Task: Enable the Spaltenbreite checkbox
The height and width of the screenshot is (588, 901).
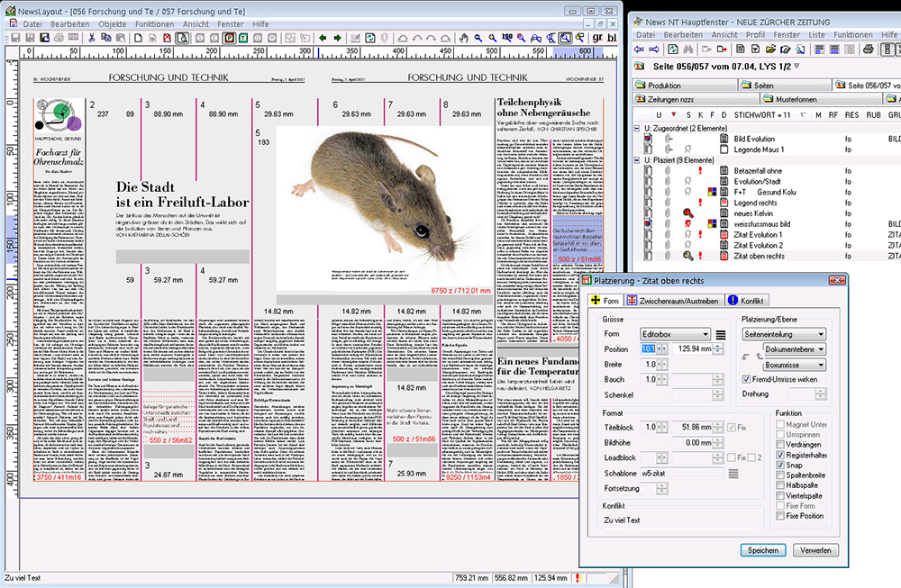Action: (780, 475)
